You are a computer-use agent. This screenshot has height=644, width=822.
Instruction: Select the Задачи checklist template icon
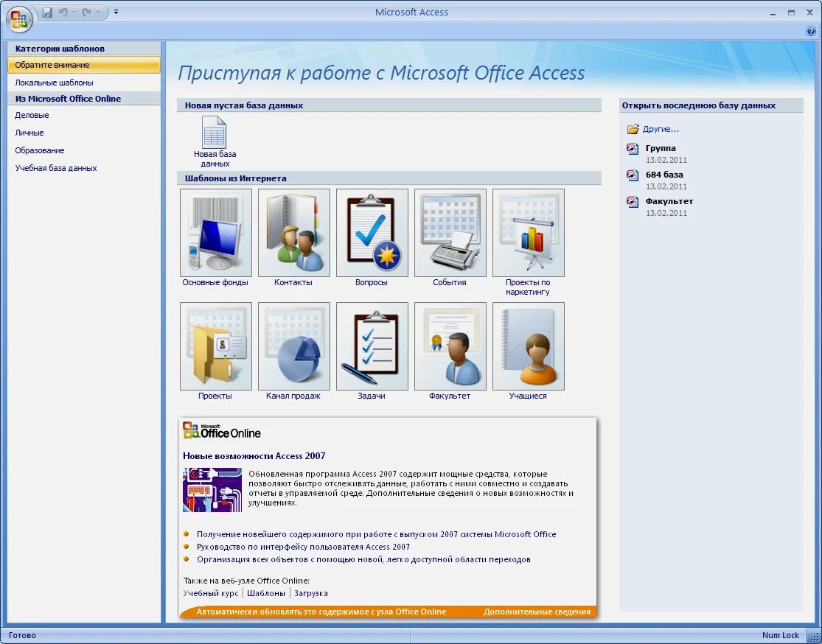pos(372,346)
